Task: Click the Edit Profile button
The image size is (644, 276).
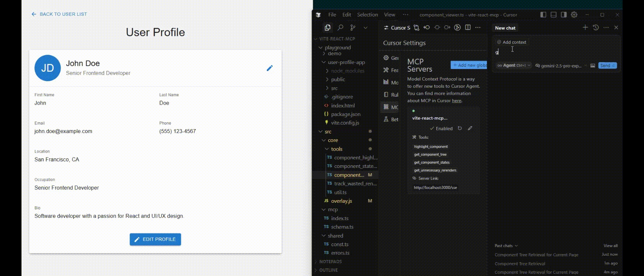Action: [x=155, y=239]
